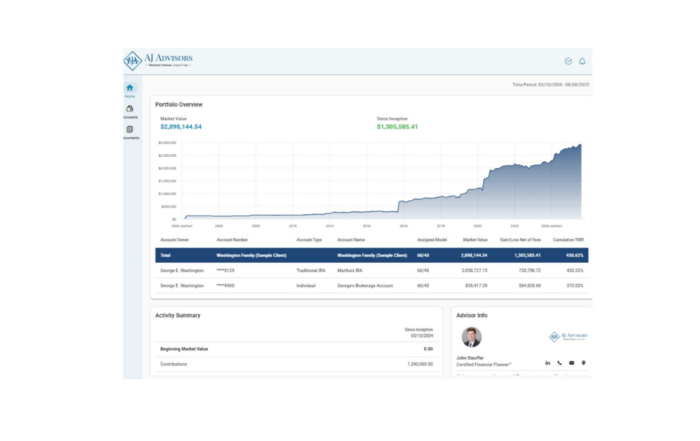Viewport: 700px width, 441px height.
Task: Click the Beginning Market Value row
Action: click(296, 349)
